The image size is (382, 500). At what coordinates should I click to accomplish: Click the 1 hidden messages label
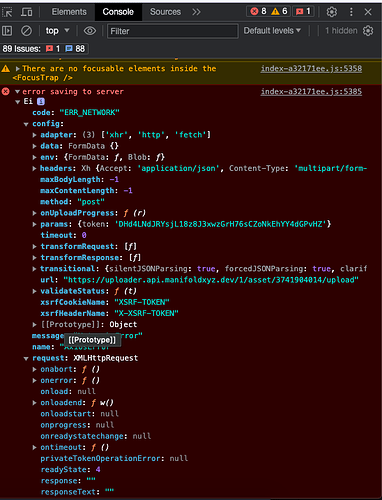click(x=341, y=31)
